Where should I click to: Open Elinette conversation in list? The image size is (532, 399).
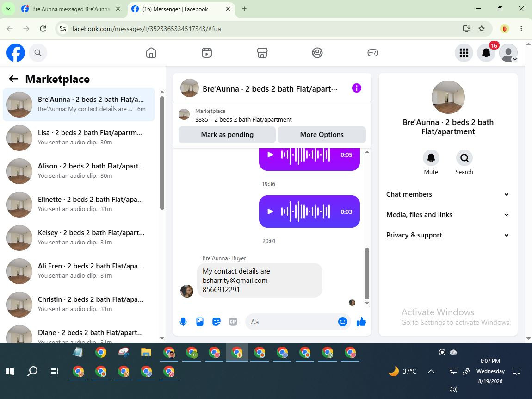(x=79, y=204)
